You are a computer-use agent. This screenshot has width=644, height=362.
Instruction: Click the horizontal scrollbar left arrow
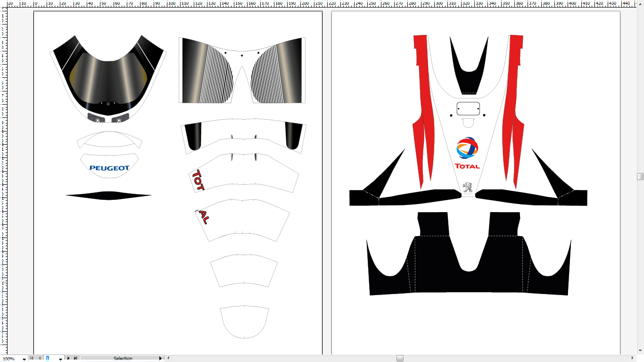point(169,358)
